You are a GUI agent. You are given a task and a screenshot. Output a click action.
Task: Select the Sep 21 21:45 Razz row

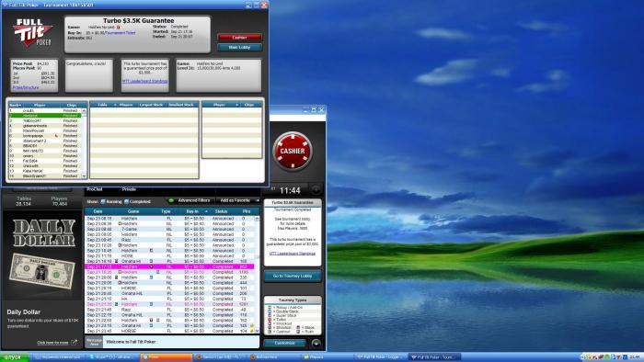click(x=169, y=310)
